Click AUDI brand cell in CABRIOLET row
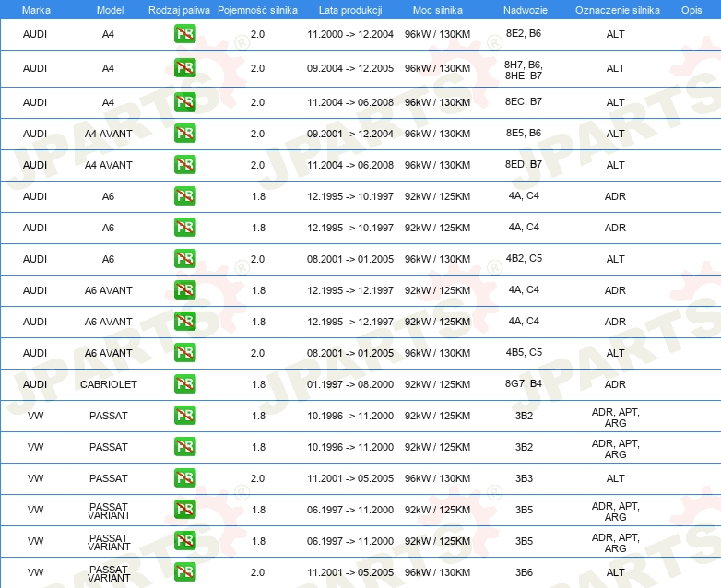721x588 pixels. [x=35, y=384]
